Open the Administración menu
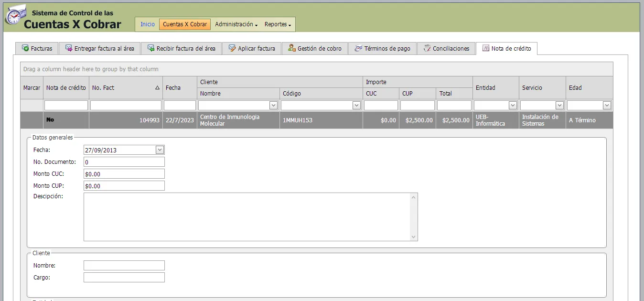 pos(236,24)
